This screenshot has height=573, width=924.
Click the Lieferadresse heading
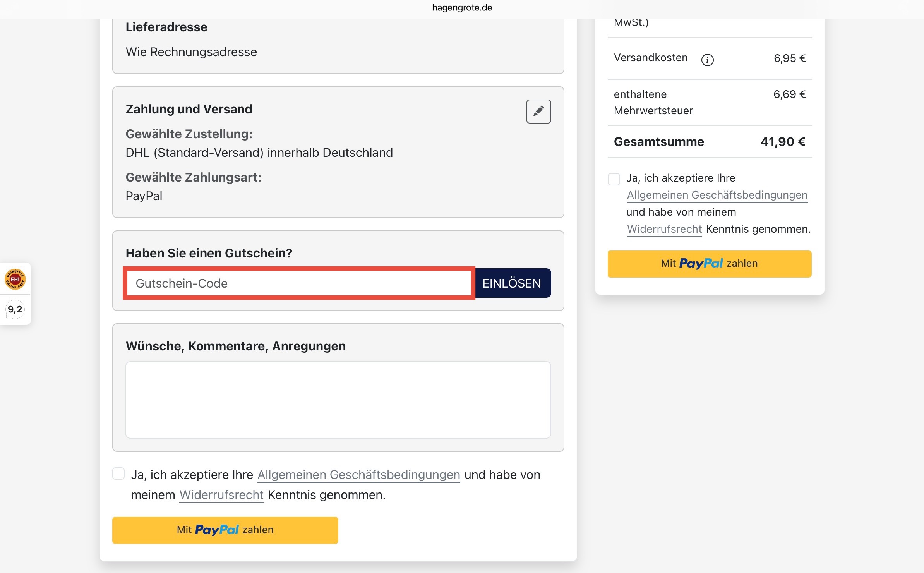coord(166,27)
